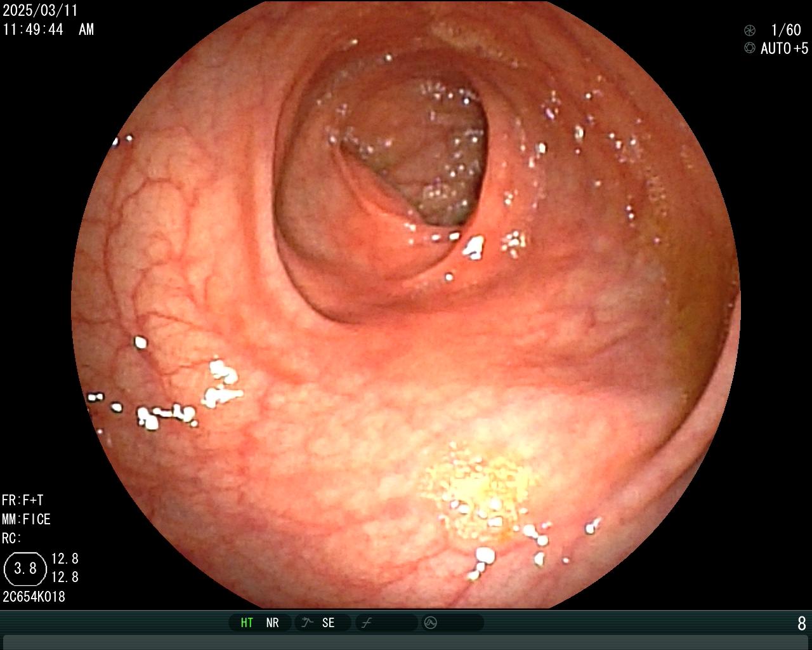Click the lower 12.8 value
This screenshot has height=650, width=812.
[65, 577]
